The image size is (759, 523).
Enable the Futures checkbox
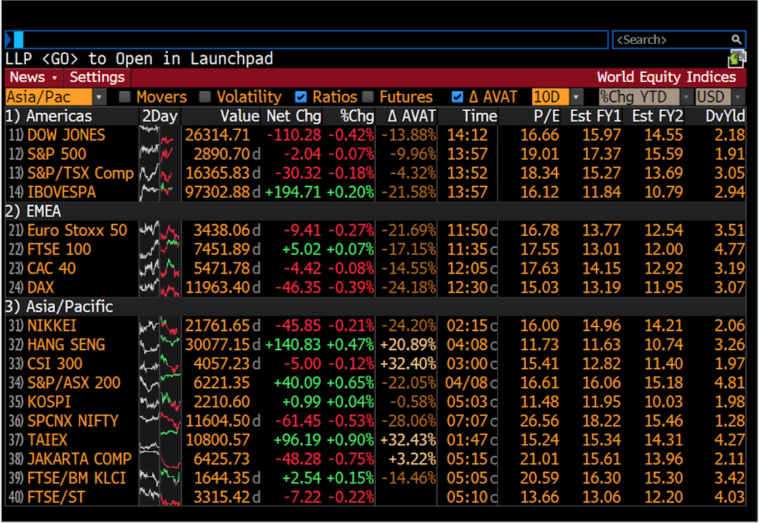[x=368, y=97]
